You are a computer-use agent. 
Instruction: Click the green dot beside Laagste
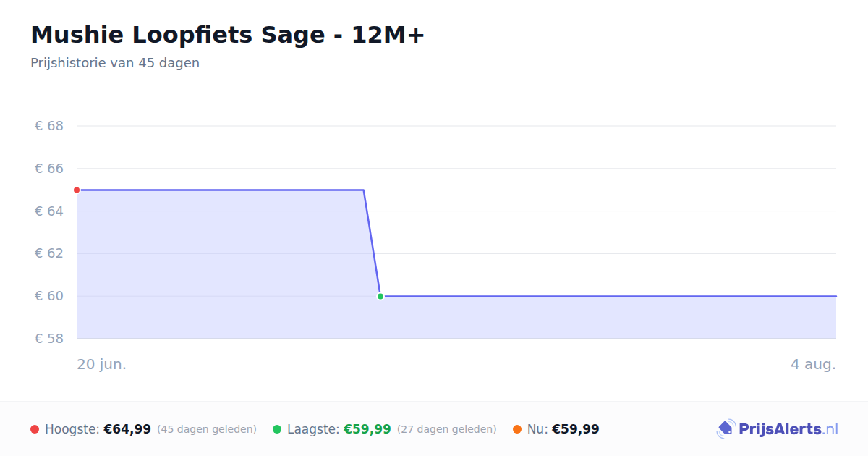coord(277,429)
